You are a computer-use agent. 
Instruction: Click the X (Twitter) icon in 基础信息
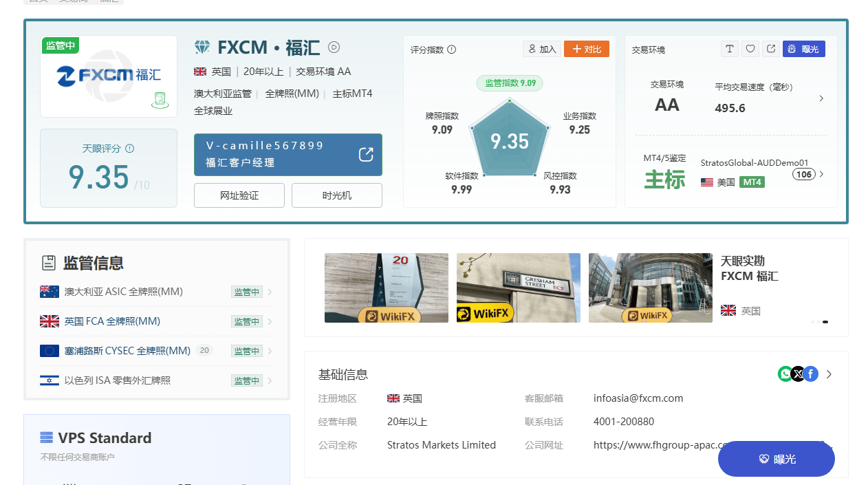[x=798, y=374]
